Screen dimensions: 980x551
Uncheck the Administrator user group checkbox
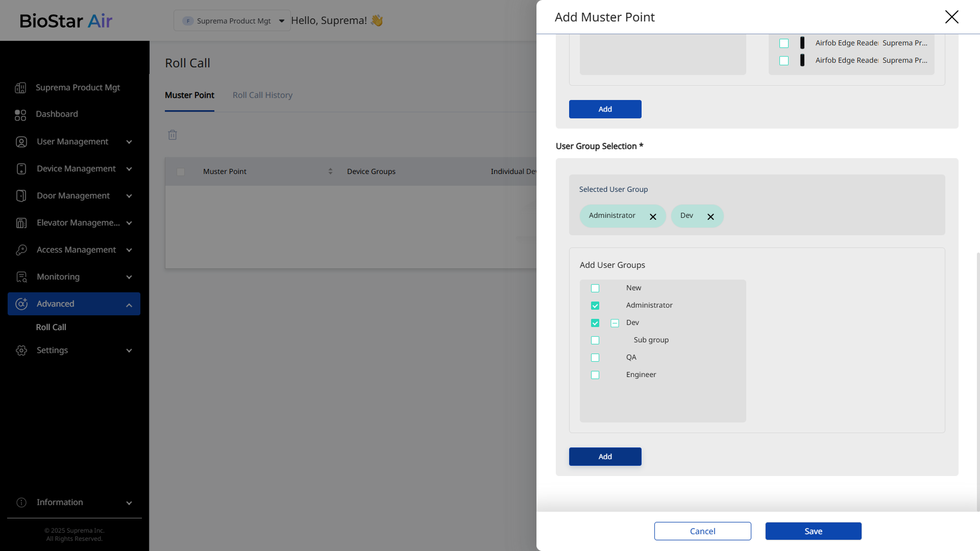[595, 306]
